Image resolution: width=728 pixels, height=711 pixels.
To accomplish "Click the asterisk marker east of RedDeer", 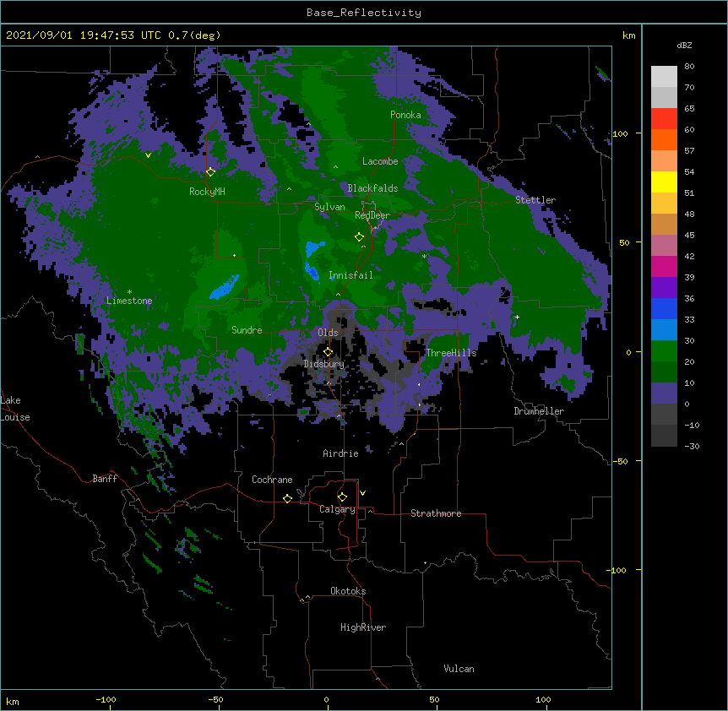I will click(x=424, y=256).
